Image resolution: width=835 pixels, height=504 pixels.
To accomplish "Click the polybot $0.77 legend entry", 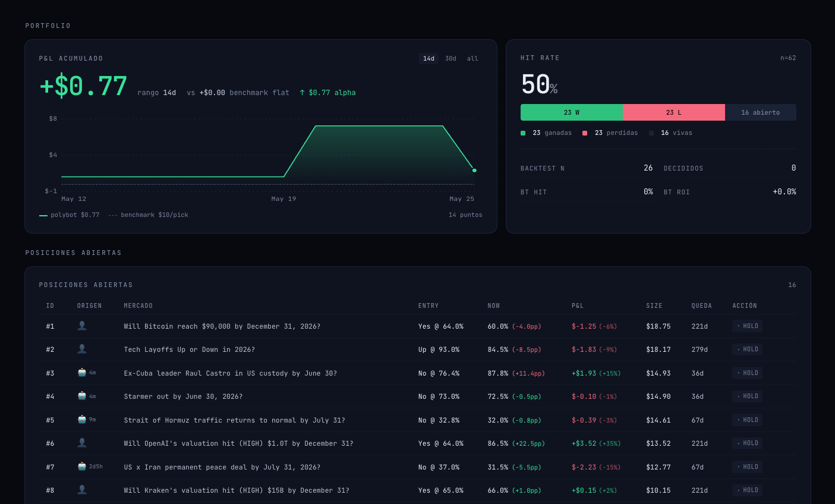I will (x=70, y=215).
